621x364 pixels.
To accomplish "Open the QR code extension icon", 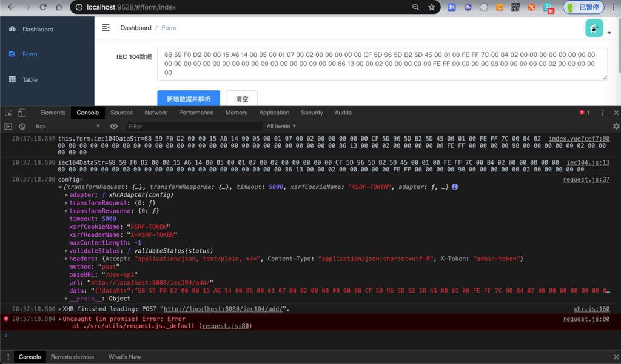I will tap(515, 7).
